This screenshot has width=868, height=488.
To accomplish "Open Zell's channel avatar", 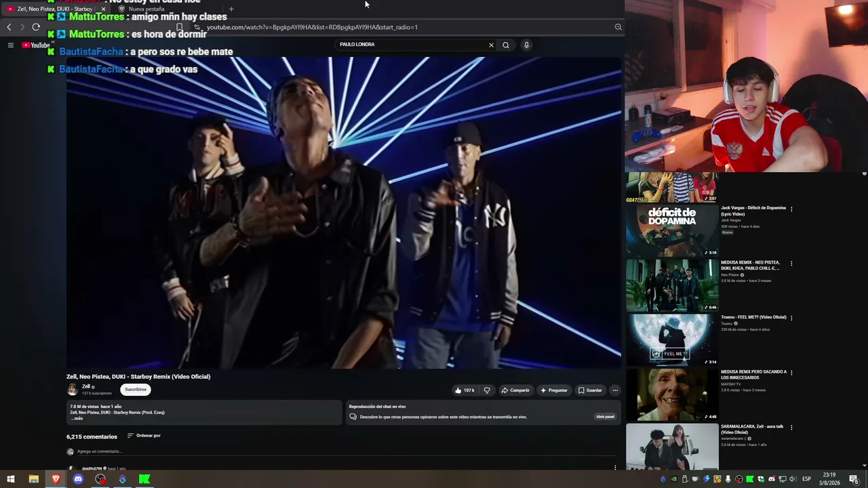I will click(73, 390).
